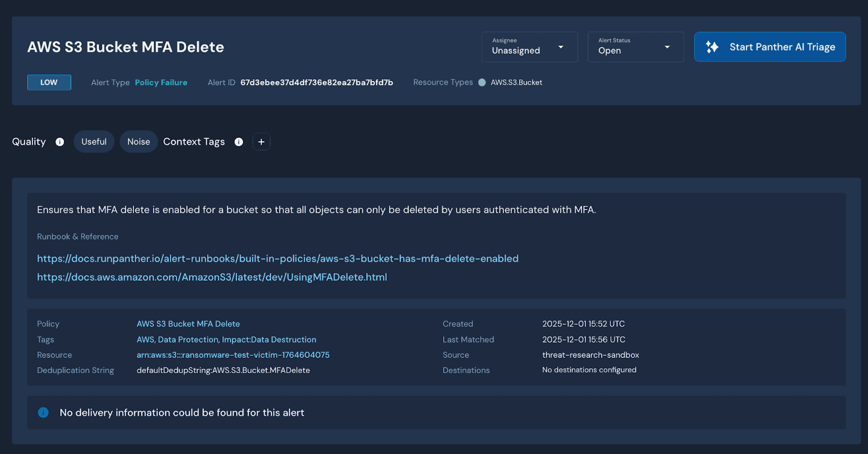Open the runpanther.io runbook link
The width and height of the screenshot is (868, 454).
tap(278, 258)
